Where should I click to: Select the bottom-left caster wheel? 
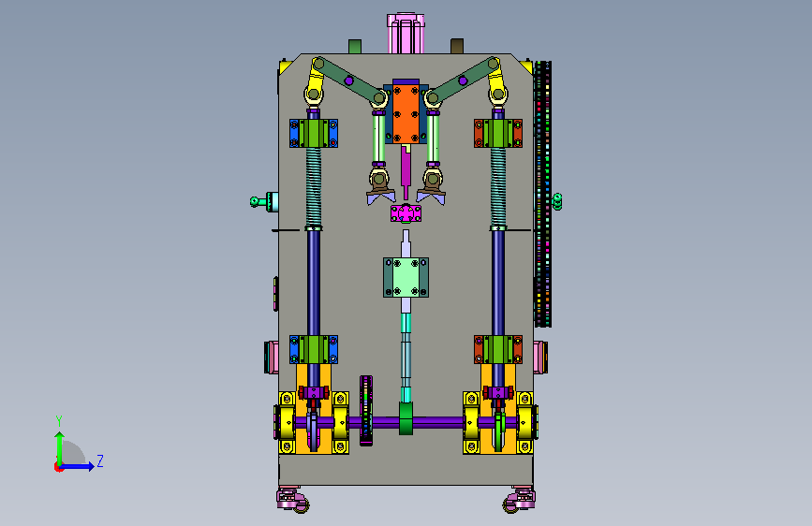click(x=292, y=500)
